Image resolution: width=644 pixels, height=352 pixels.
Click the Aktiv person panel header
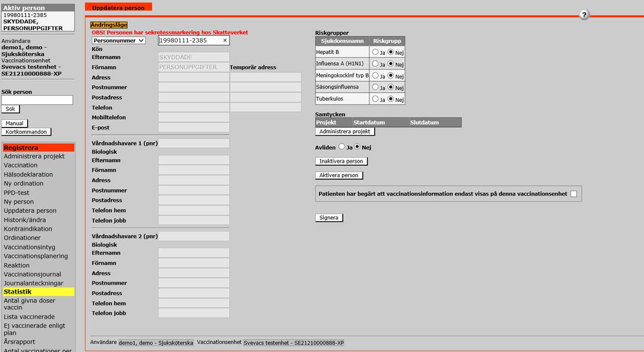(x=38, y=8)
